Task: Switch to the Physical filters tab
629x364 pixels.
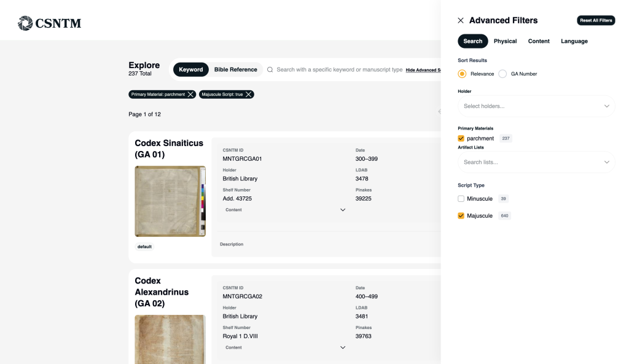Action: click(x=505, y=41)
